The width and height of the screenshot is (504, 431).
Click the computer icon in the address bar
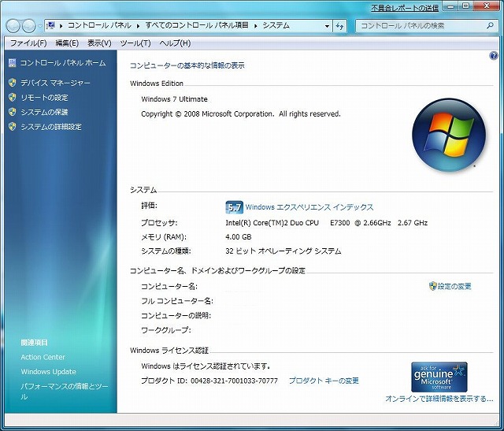[50, 25]
